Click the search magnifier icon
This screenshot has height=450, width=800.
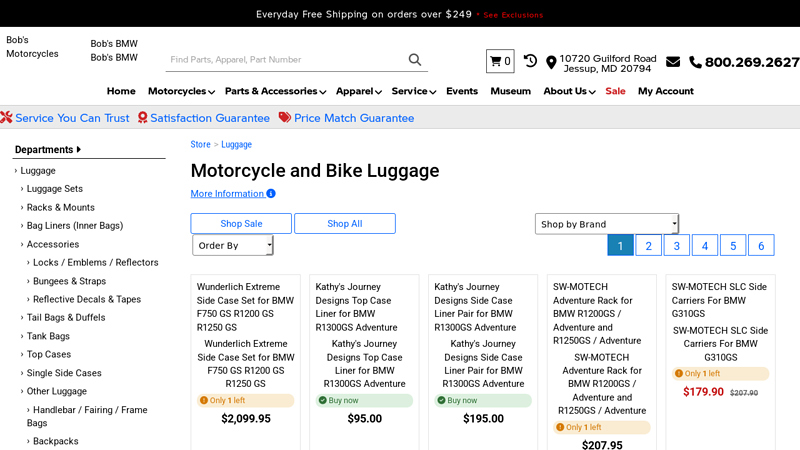click(415, 60)
